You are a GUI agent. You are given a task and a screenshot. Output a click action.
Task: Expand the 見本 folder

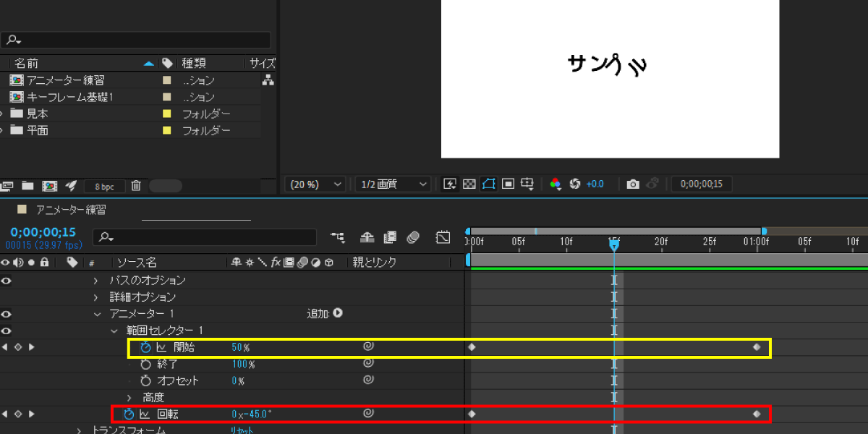[x=1, y=114]
